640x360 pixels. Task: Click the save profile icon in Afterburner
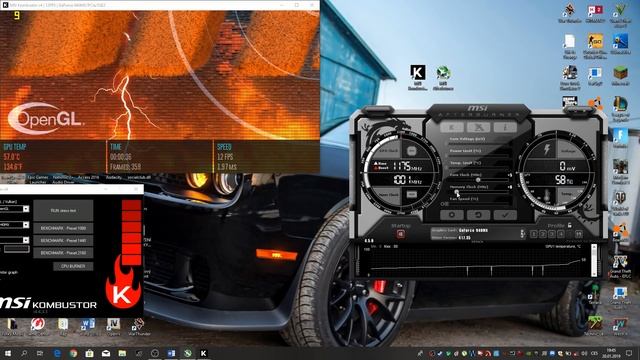click(578, 234)
